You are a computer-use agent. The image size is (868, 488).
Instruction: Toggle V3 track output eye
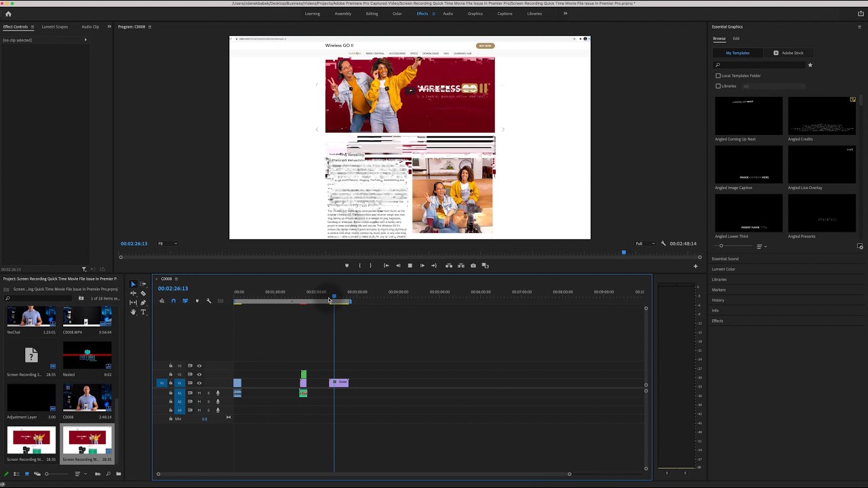(x=199, y=366)
